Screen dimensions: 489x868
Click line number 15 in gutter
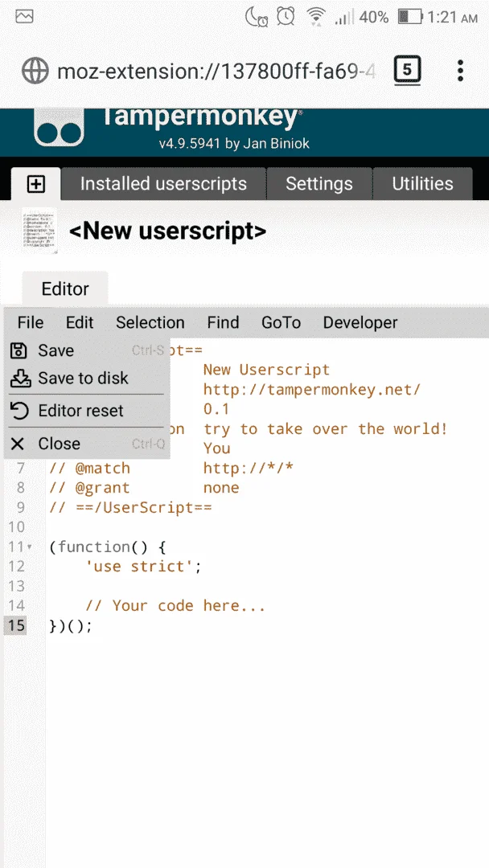17,625
